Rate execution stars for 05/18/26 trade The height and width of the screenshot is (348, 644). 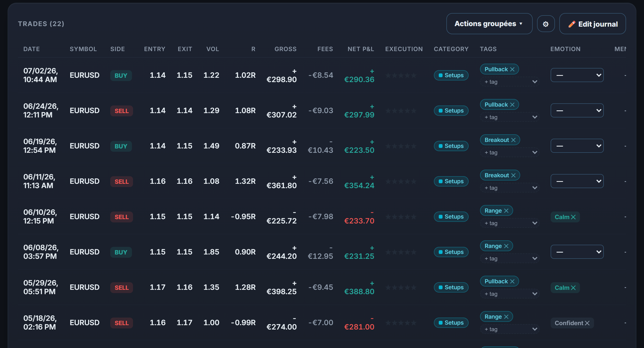tap(401, 323)
